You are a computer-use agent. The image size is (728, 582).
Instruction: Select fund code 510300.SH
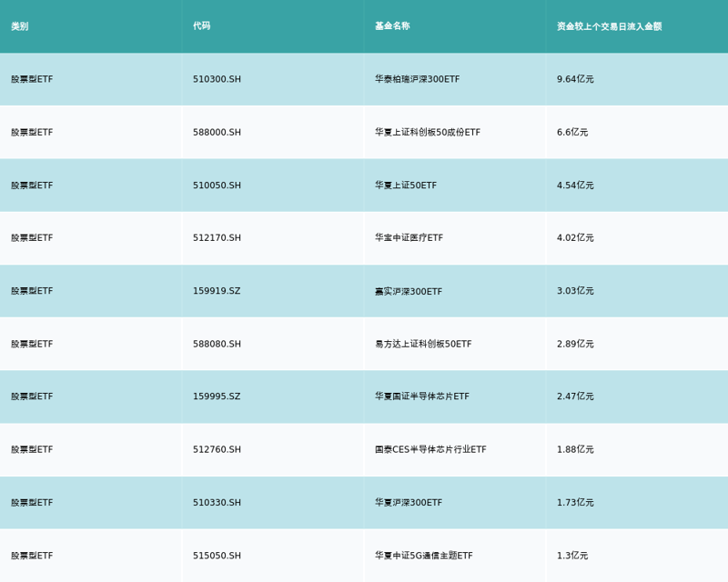tap(217, 79)
